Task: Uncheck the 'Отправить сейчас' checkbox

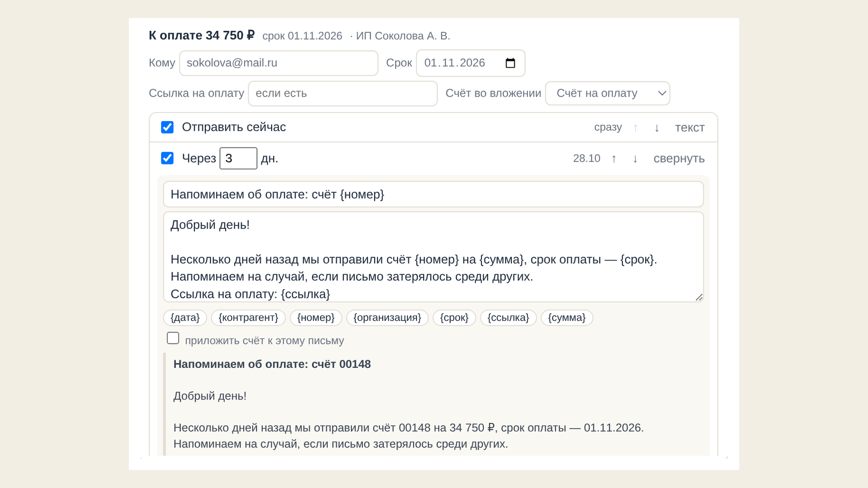Action: (x=167, y=127)
